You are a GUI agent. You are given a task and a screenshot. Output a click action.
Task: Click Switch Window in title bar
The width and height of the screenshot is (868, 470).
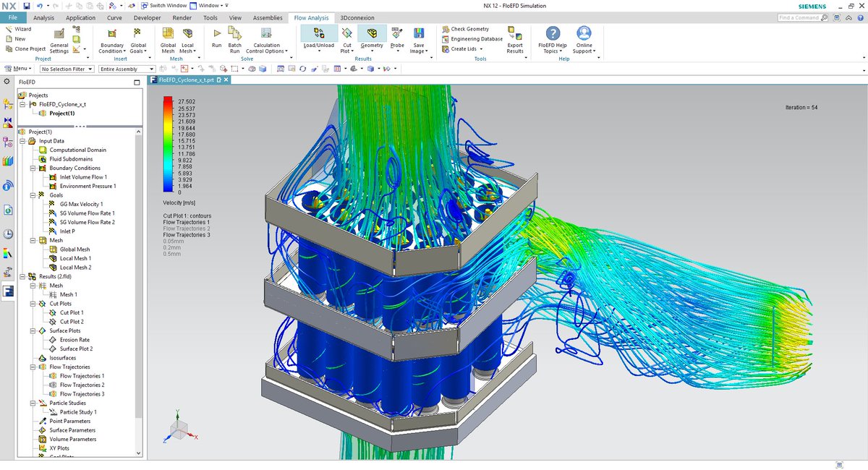pyautogui.click(x=163, y=6)
